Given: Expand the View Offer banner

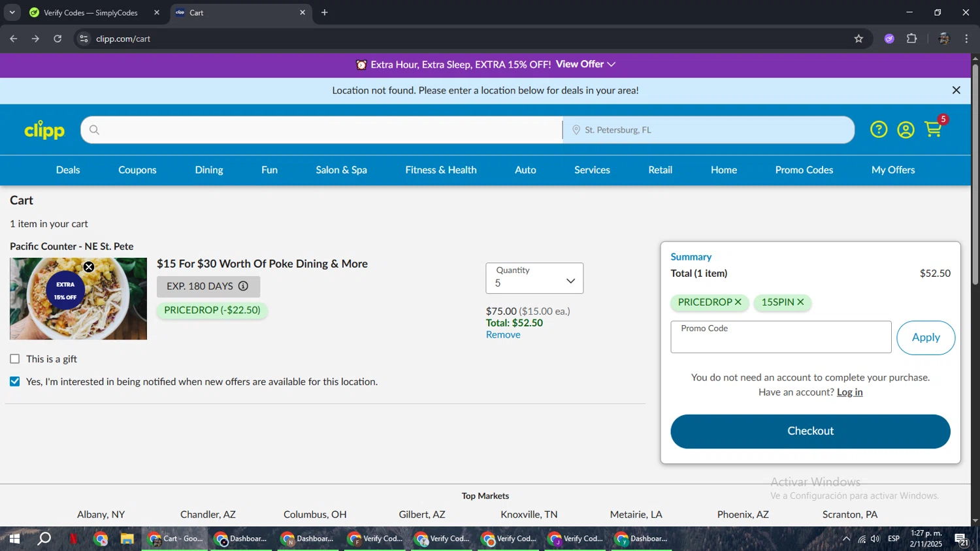Looking at the screenshot, I should pos(585,64).
